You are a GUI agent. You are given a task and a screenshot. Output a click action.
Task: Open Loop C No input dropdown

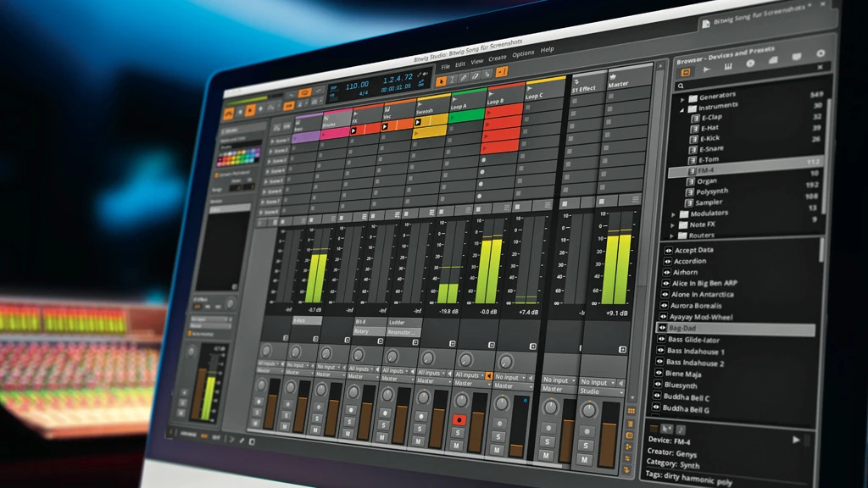click(x=510, y=377)
